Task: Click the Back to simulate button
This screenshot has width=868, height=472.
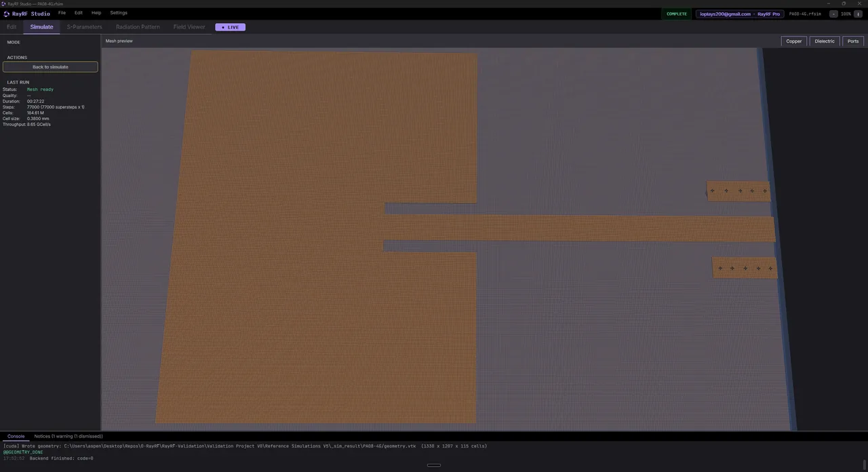Action: (50, 67)
